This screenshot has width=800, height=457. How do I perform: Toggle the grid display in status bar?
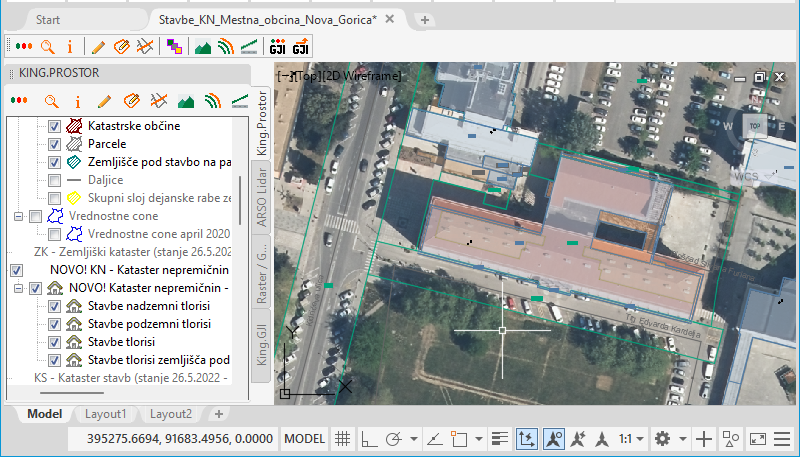point(342,439)
